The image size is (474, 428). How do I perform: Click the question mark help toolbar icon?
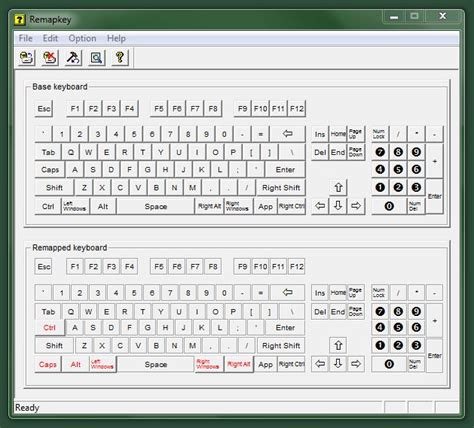click(120, 58)
